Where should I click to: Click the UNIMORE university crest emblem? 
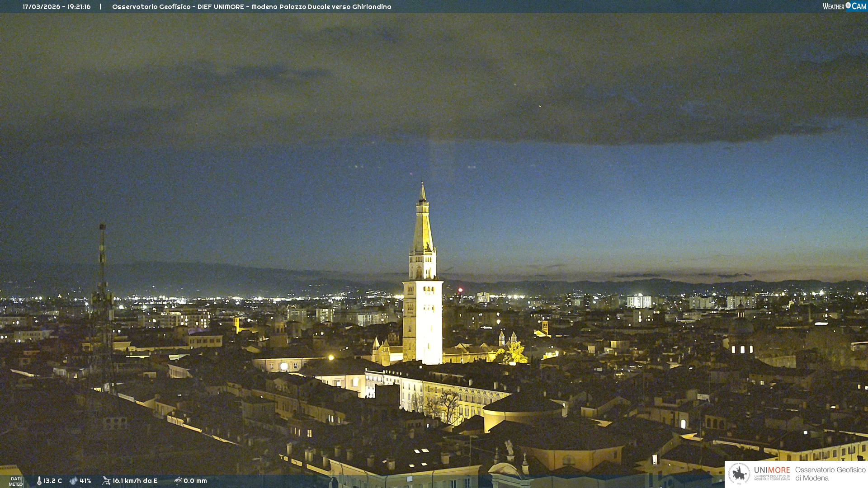(739, 474)
